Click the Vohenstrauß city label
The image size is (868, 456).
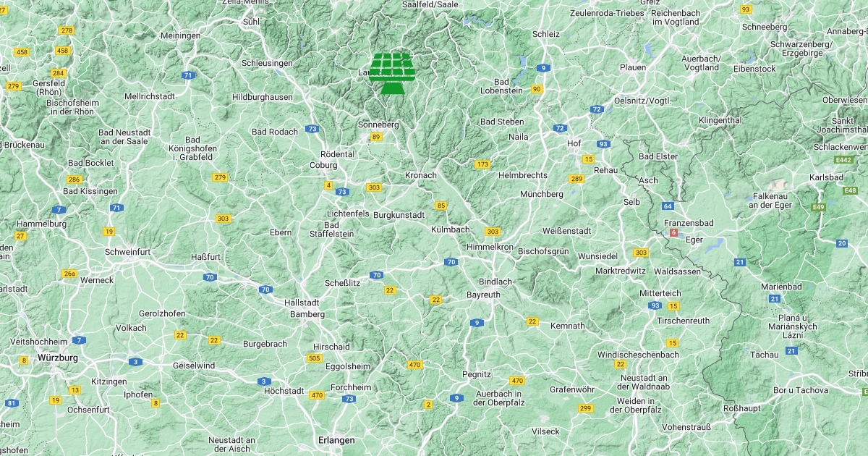point(686,427)
